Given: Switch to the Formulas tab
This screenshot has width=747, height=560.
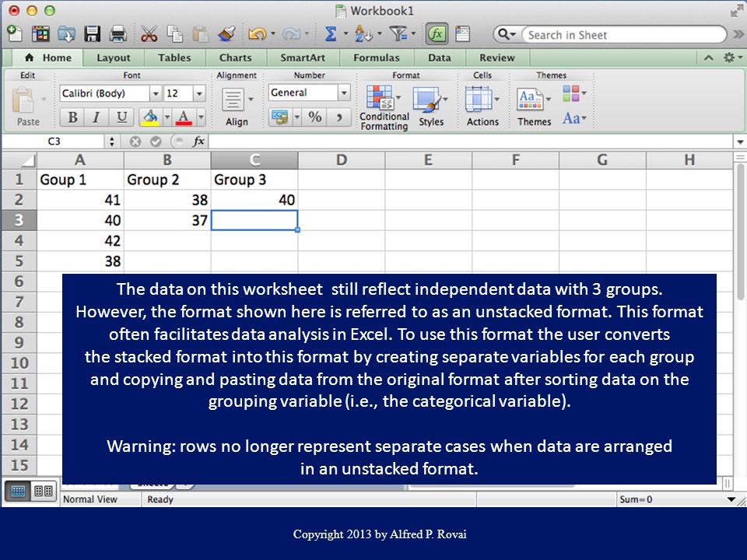Looking at the screenshot, I should click(377, 58).
